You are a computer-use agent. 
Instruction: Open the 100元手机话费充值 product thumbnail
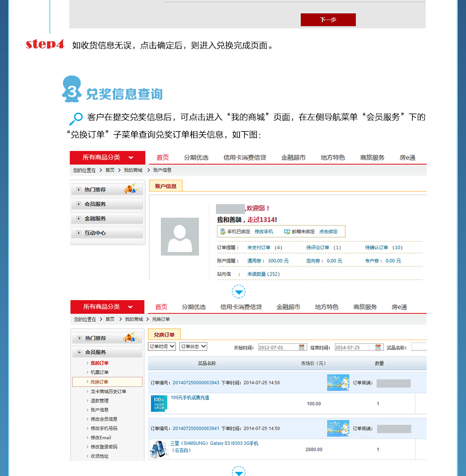pyautogui.click(x=159, y=403)
